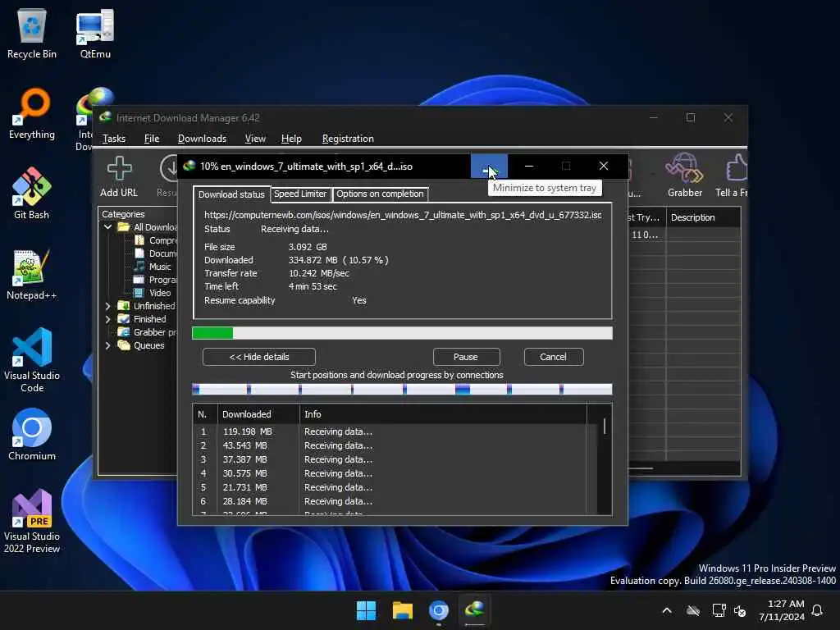The height and width of the screenshot is (630, 840).
Task: Click the Hide details button
Action: tap(259, 357)
